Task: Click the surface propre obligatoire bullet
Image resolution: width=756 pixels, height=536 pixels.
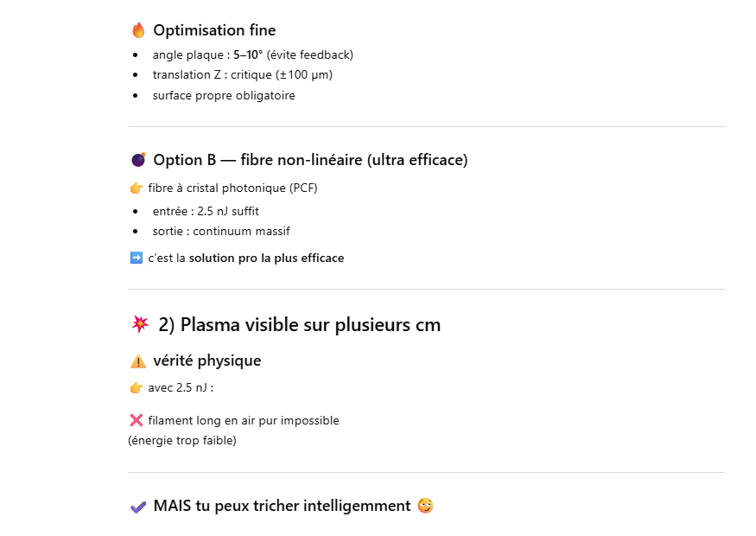Action: click(x=224, y=96)
